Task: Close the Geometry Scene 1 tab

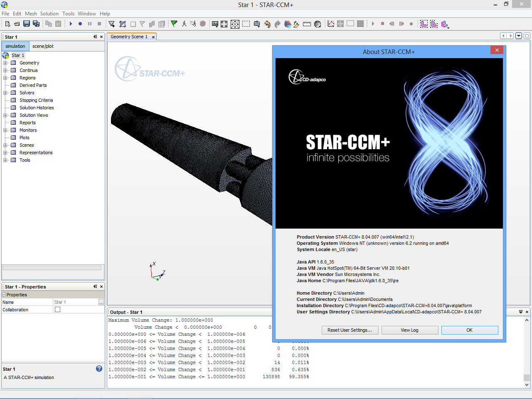Action: 153,37
